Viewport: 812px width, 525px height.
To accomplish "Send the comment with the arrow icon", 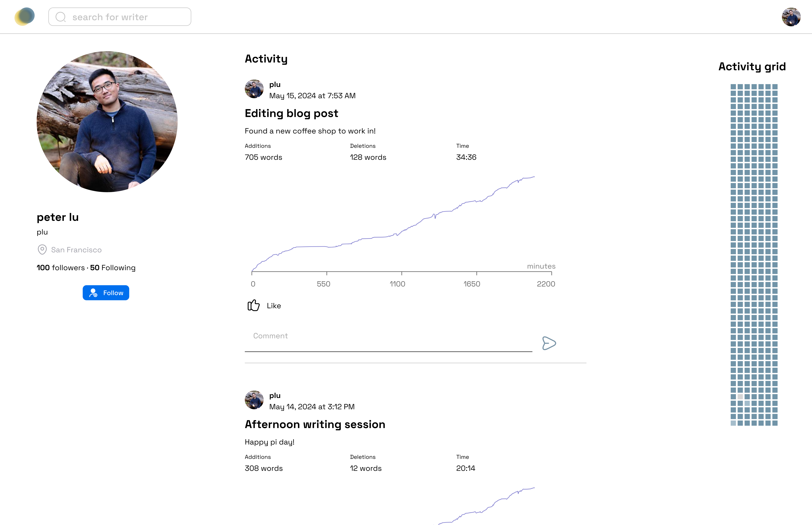I will click(x=549, y=343).
